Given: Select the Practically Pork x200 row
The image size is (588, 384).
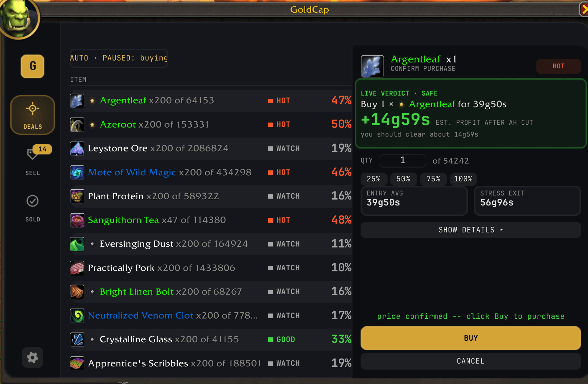Looking at the screenshot, I should (x=211, y=268).
